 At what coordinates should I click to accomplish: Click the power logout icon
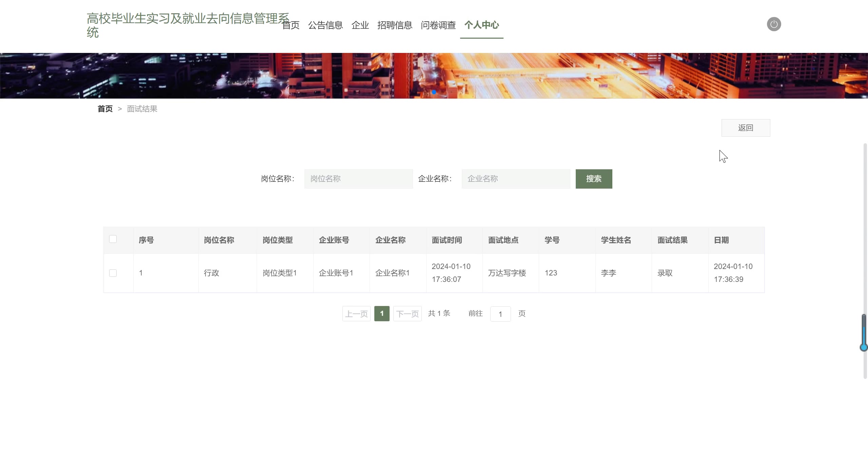(774, 24)
